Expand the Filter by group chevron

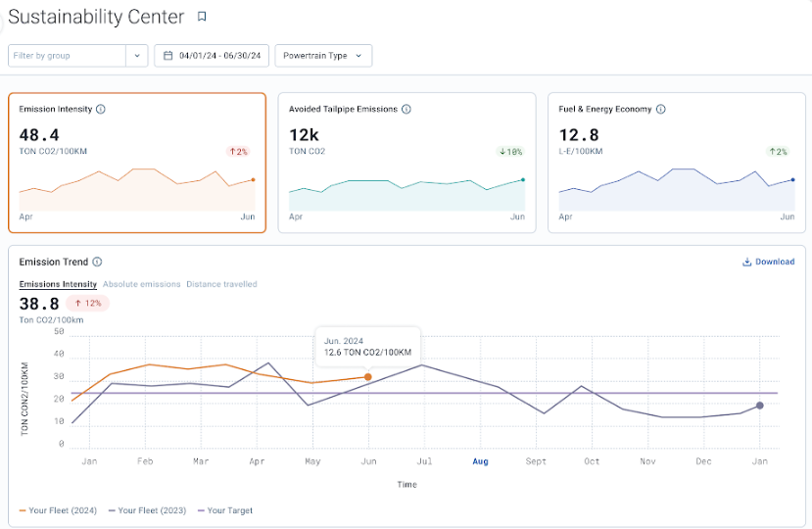pos(136,56)
